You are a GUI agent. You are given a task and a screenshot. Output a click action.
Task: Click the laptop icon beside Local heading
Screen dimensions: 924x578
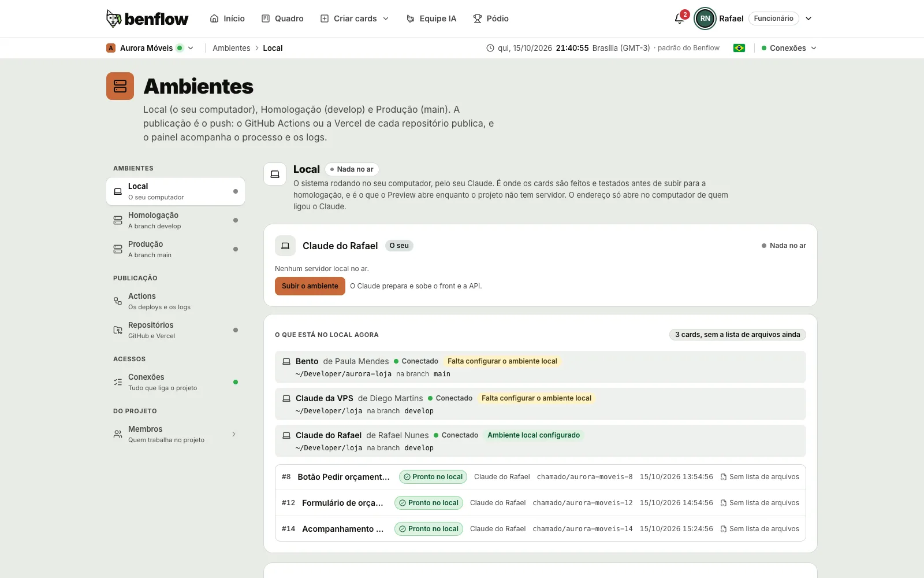pyautogui.click(x=275, y=174)
